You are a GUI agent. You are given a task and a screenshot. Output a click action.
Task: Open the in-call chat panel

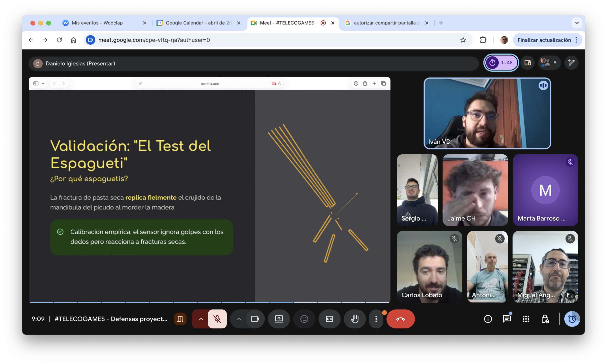507,319
